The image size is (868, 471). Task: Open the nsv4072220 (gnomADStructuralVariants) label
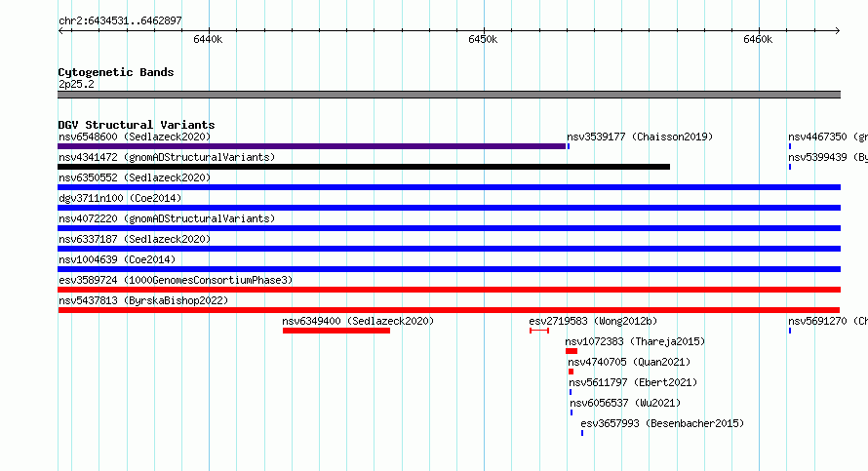tap(167, 218)
